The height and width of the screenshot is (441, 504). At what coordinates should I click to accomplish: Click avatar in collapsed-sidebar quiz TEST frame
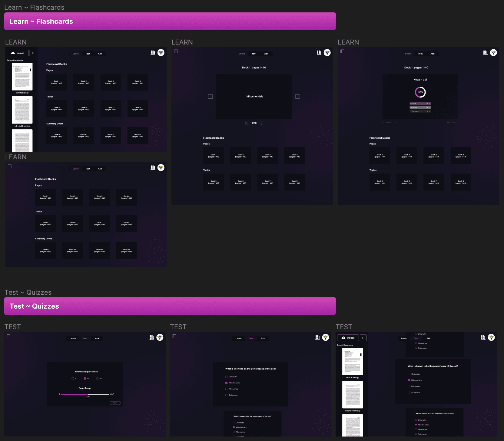[326, 337]
